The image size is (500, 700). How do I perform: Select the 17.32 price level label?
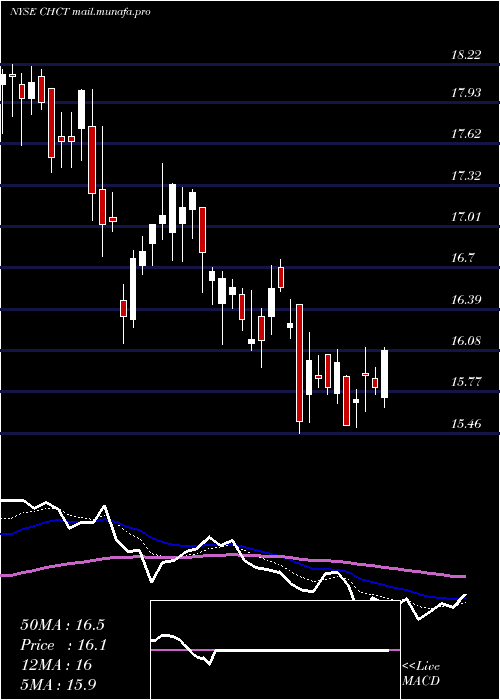click(x=466, y=175)
